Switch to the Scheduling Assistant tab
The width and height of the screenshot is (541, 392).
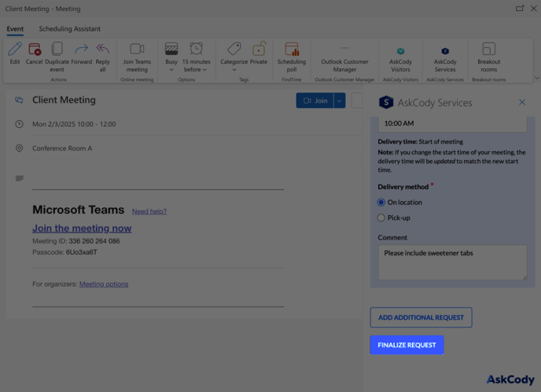tap(70, 29)
